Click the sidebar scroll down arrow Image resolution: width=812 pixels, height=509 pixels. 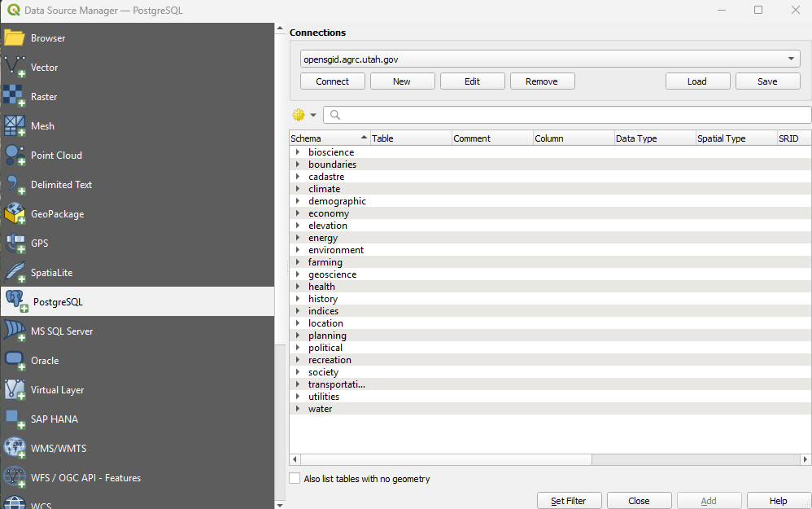click(x=280, y=504)
